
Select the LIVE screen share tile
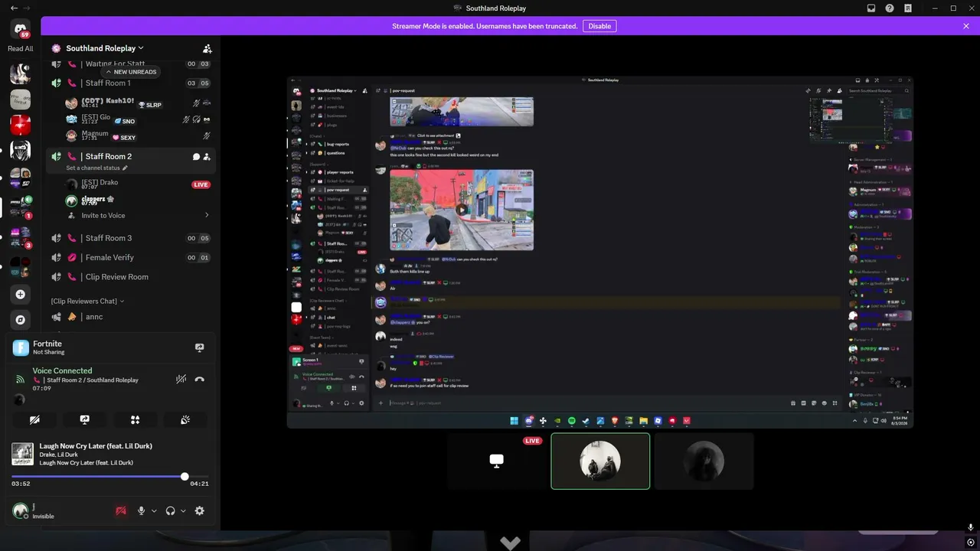[497, 461]
